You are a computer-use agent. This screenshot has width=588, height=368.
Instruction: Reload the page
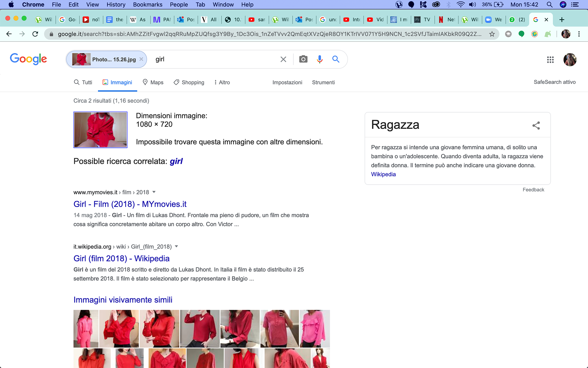pyautogui.click(x=35, y=34)
